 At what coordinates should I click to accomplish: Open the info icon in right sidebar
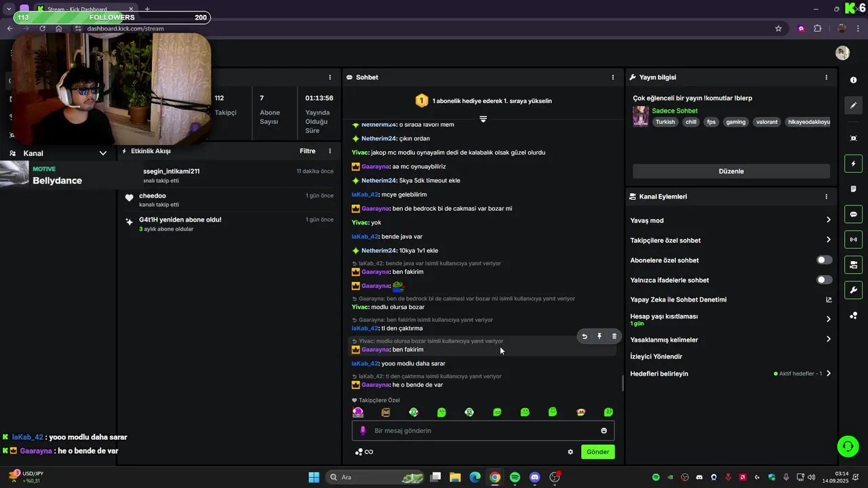(853, 80)
